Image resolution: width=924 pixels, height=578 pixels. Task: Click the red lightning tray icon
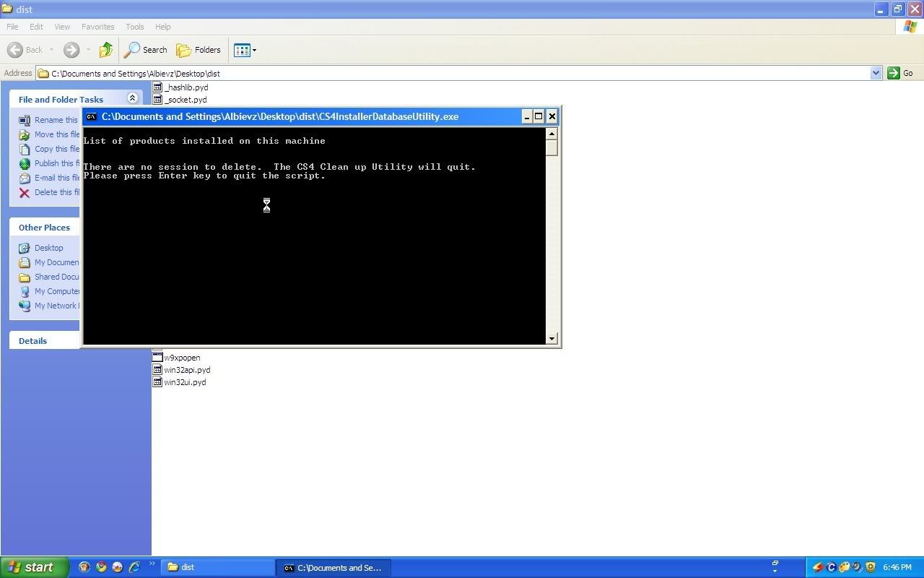pos(819,567)
